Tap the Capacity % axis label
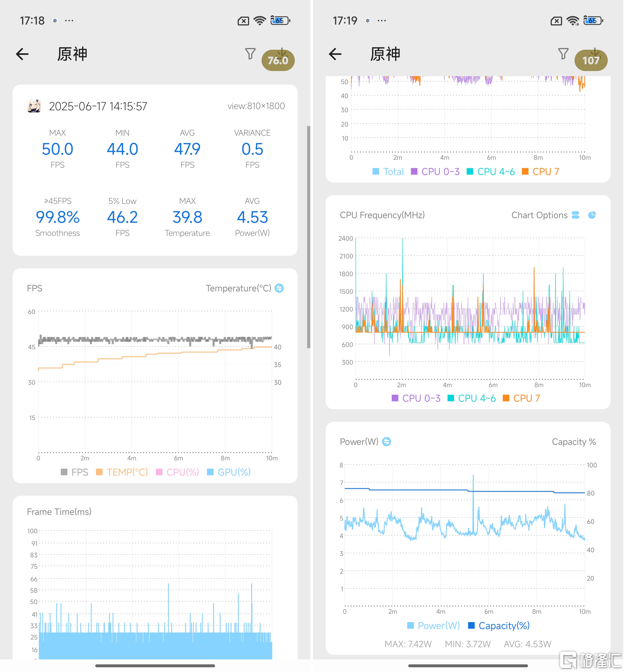 (574, 442)
